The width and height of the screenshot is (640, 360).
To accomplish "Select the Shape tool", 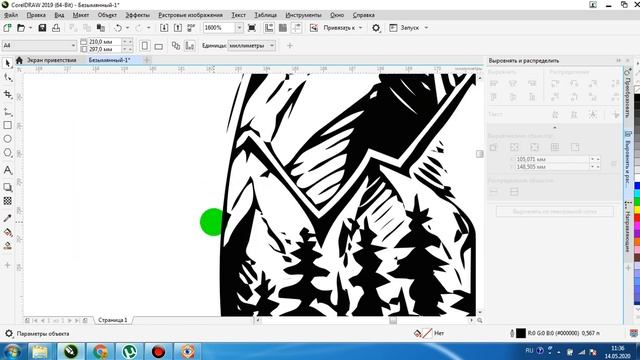I will pos(7,77).
